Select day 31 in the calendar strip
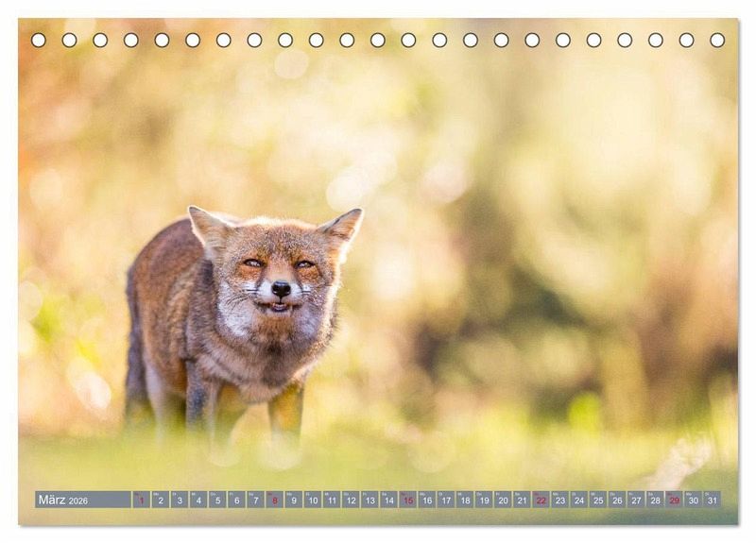The image size is (756, 543). tap(713, 500)
